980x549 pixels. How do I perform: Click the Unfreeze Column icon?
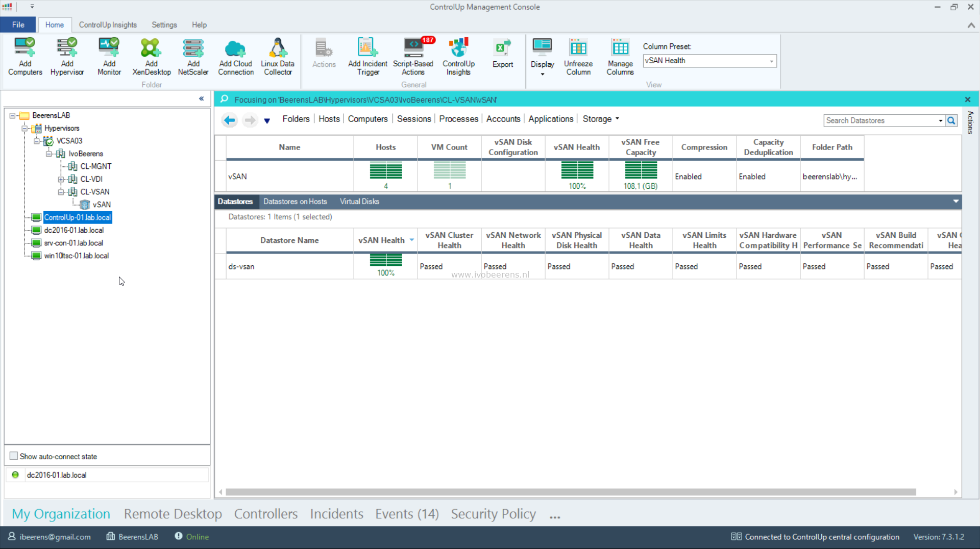[578, 56]
